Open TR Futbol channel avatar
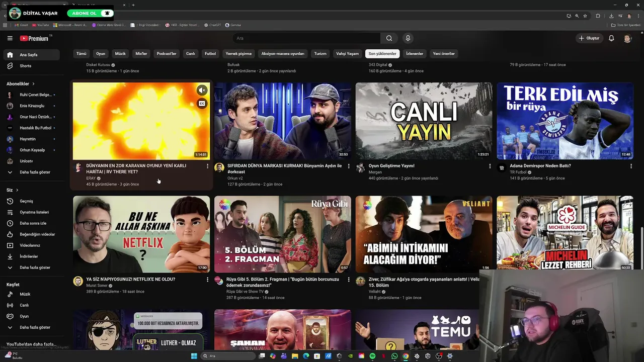The height and width of the screenshot is (362, 644). [502, 168]
